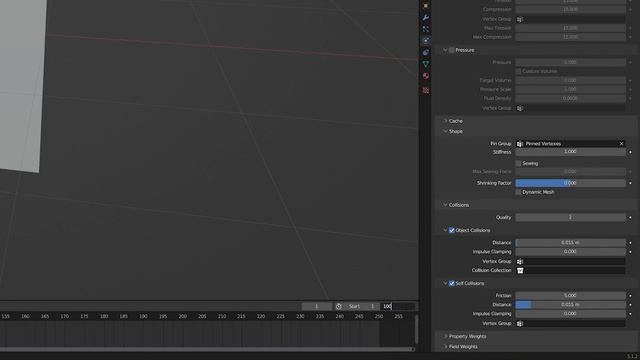Expand the Field Weights panel
Image resolution: width=640 pixels, height=360 pixels.
coord(445,347)
